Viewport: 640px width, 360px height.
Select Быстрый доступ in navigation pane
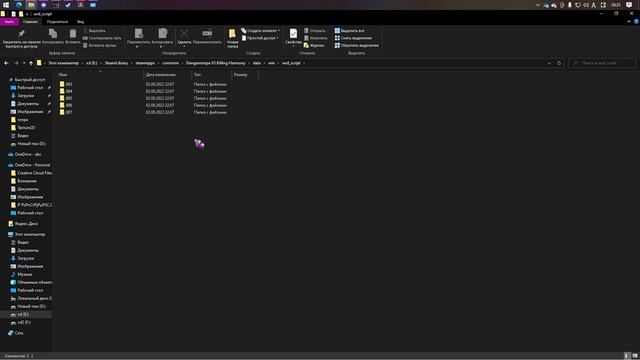[27, 80]
